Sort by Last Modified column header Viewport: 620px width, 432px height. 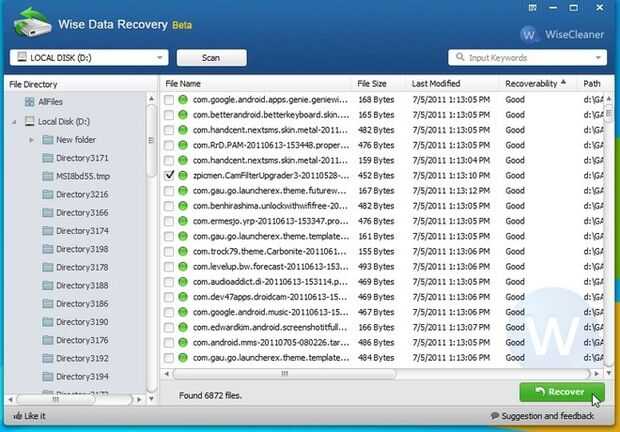point(436,84)
